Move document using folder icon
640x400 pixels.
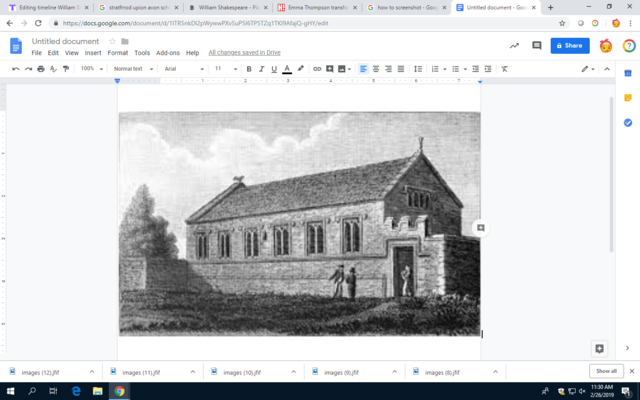[125, 41]
